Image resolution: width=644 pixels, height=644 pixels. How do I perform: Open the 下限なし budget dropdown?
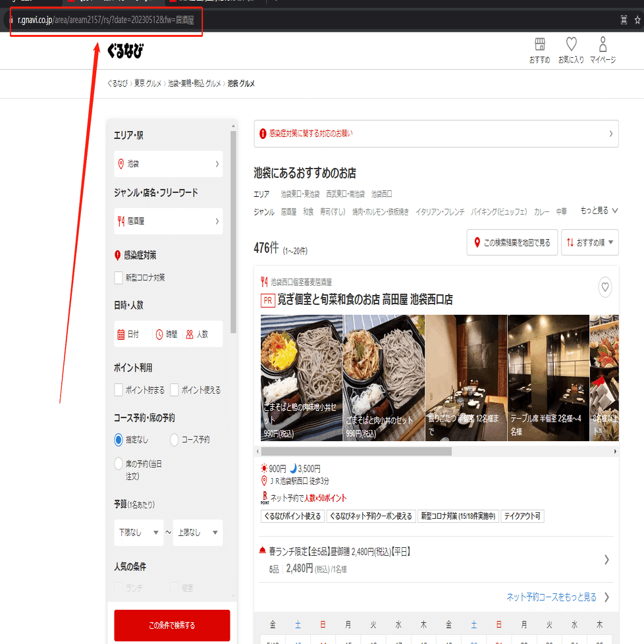click(139, 533)
